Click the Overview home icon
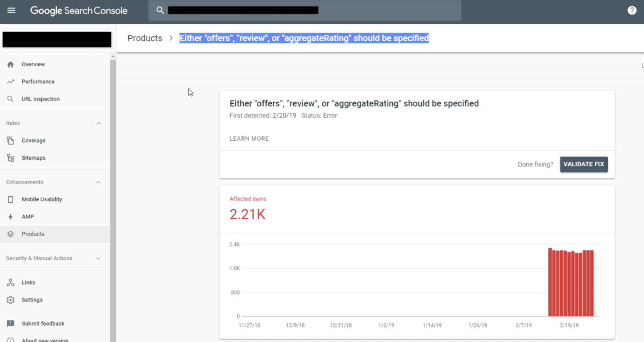The height and width of the screenshot is (342, 644). point(11,64)
